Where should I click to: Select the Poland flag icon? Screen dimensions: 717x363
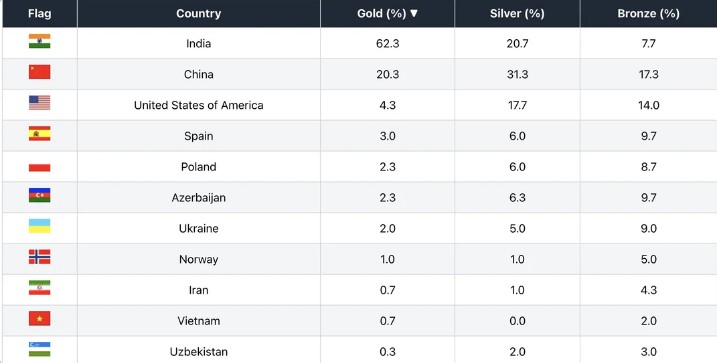(40, 165)
